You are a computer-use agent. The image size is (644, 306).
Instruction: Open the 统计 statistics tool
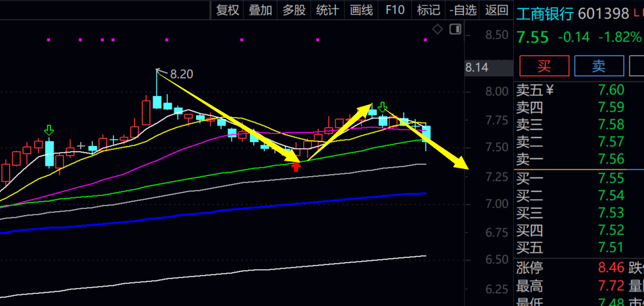pos(328,10)
